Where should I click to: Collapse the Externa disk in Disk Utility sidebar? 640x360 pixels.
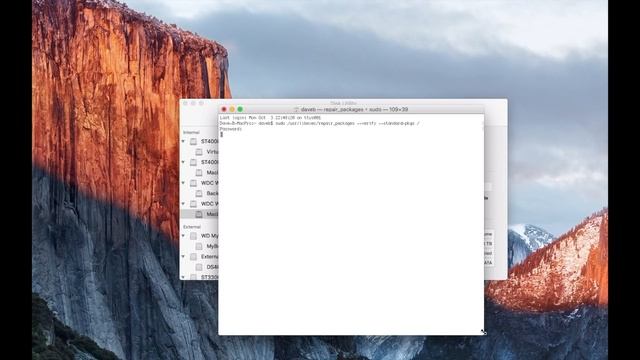coord(183,257)
